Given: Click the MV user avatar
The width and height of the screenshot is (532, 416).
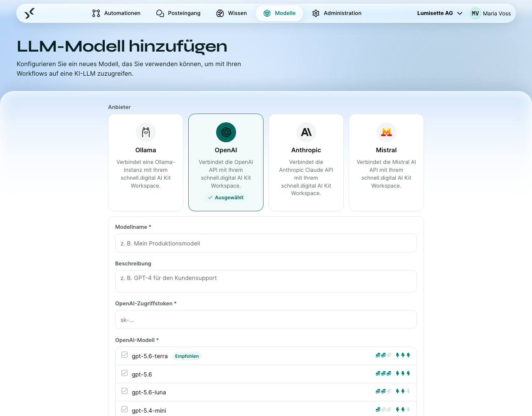Looking at the screenshot, I should click(x=475, y=13).
